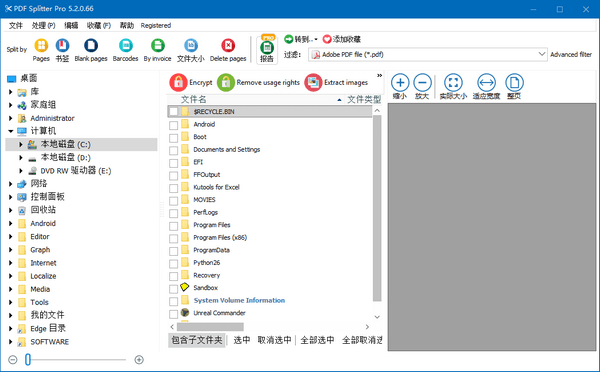Expand DVD RW drive (E:) node
The width and height of the screenshot is (600, 372).
[21, 171]
